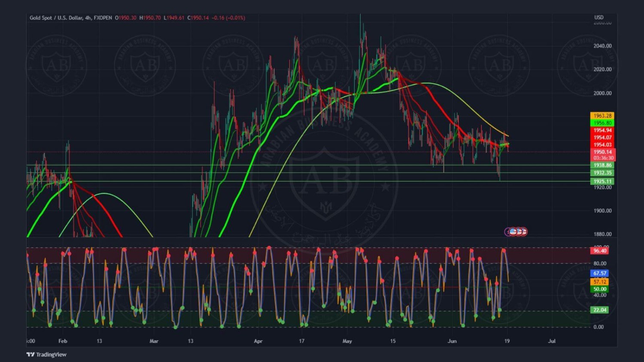Click the orange 1963.28 price label
This screenshot has height=362, width=644.
(602, 116)
